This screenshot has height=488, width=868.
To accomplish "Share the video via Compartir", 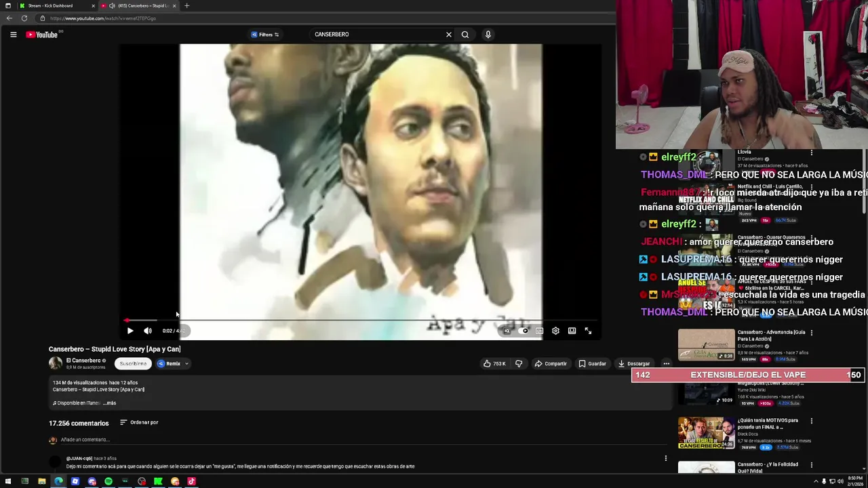I will point(551,364).
